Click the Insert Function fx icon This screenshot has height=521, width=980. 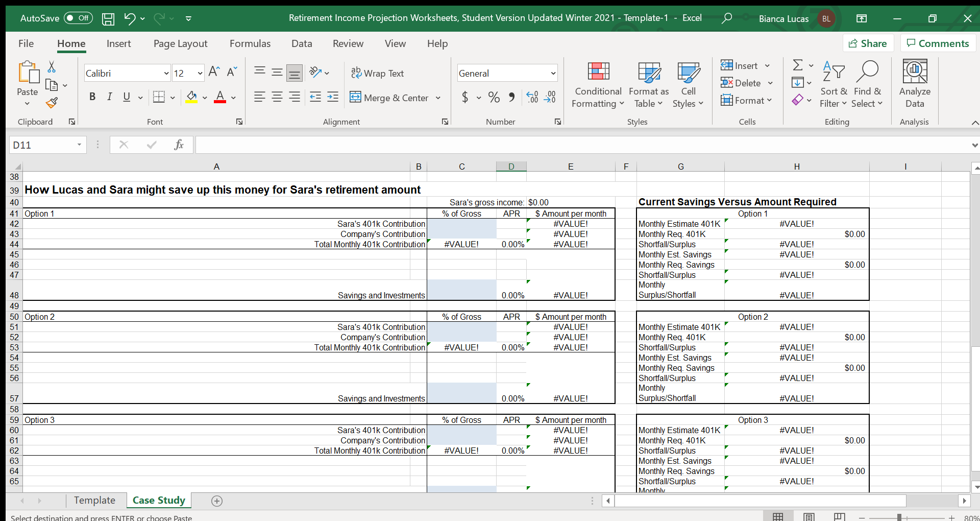[x=179, y=145]
